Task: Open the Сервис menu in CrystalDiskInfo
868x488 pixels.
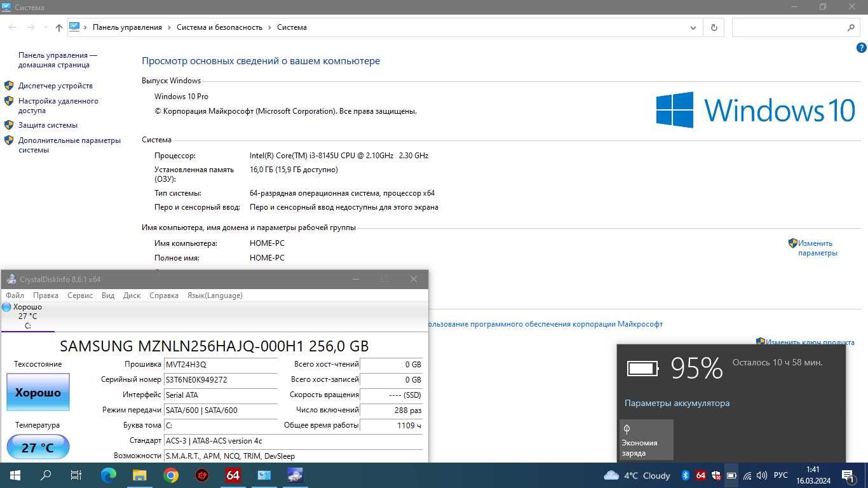Action: point(80,295)
